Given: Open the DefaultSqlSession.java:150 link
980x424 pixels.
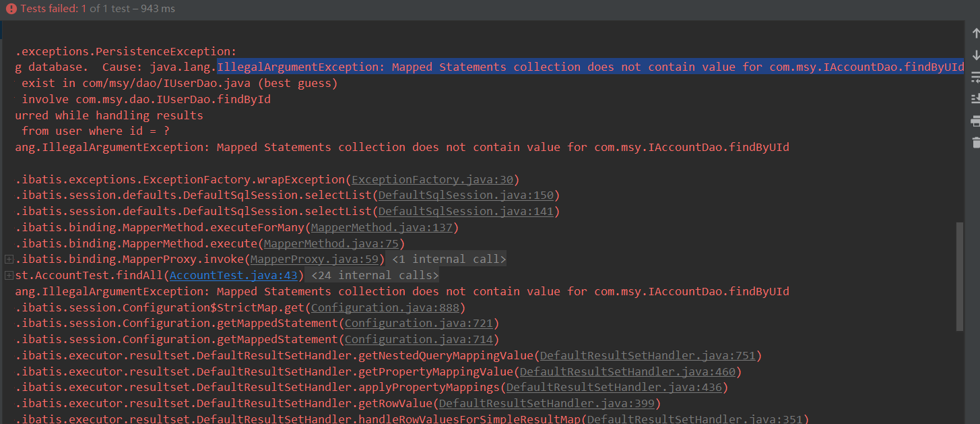Looking at the screenshot, I should [x=466, y=195].
